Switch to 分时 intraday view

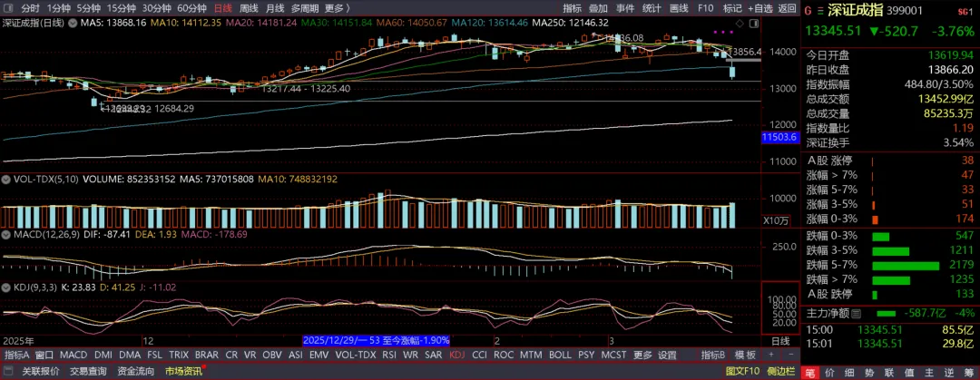click(x=30, y=9)
